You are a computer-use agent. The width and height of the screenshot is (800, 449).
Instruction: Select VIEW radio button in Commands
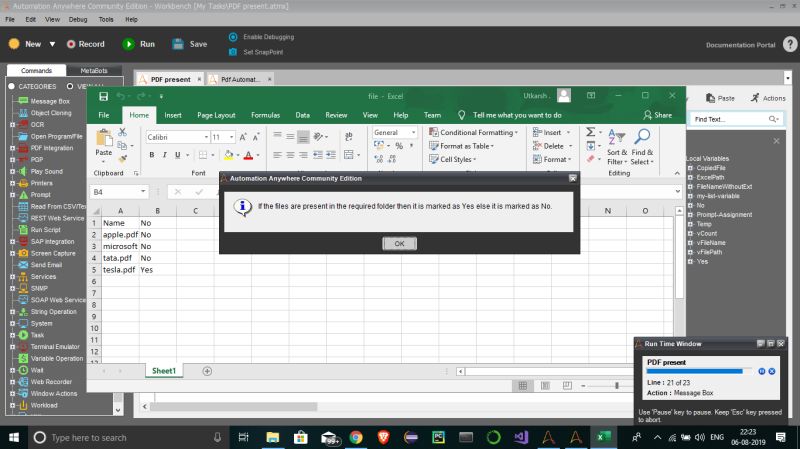click(70, 86)
